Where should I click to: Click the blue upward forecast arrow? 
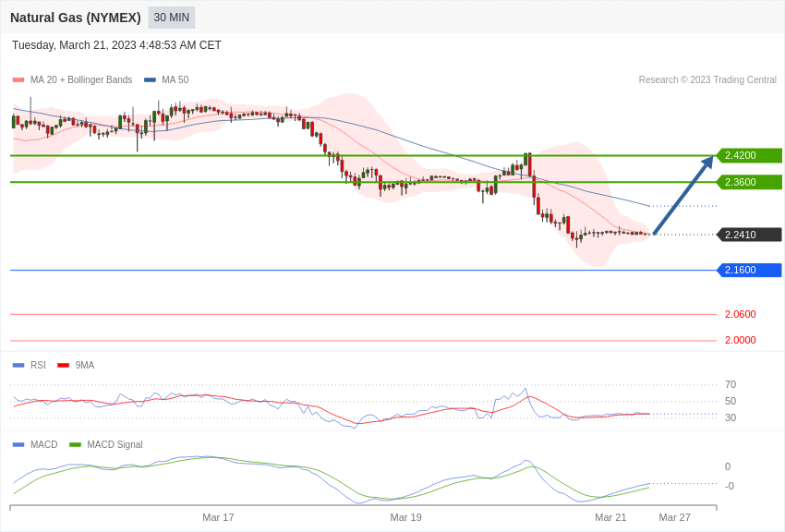click(682, 196)
